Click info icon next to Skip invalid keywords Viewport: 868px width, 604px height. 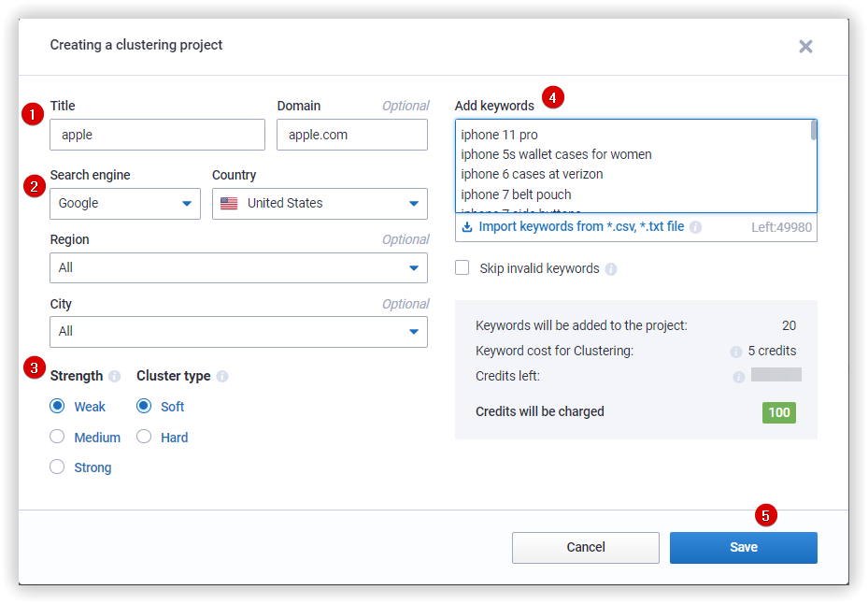pos(610,269)
